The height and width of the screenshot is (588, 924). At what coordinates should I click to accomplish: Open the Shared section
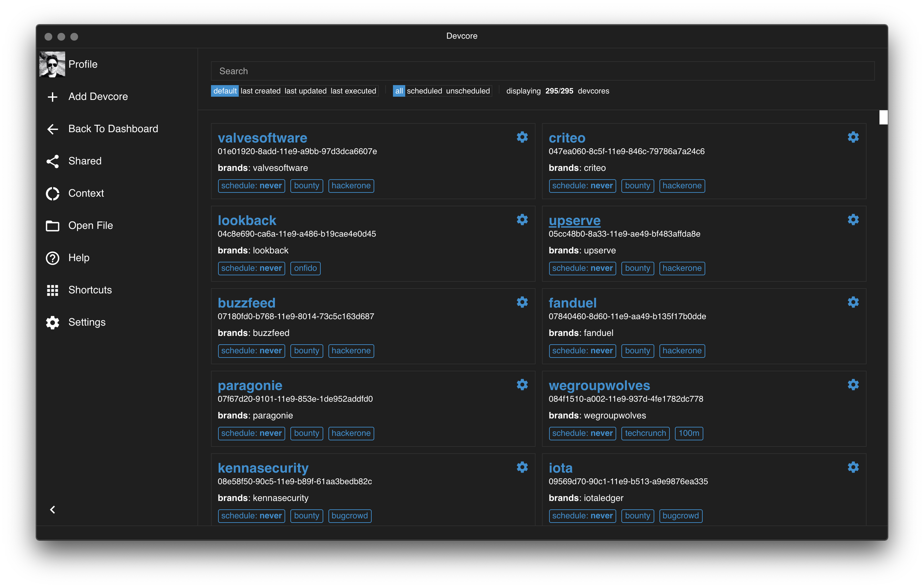85,161
